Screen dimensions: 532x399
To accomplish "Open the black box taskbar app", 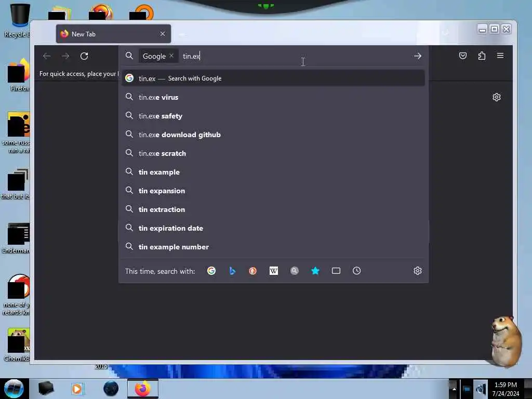I will click(x=46, y=389).
